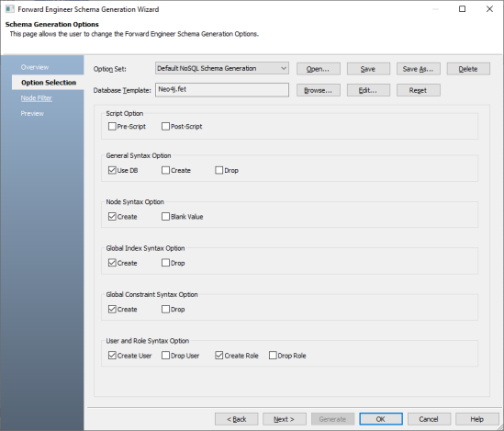The height and width of the screenshot is (431, 504).
Task: Click Edit... to edit the template
Action: 368,90
